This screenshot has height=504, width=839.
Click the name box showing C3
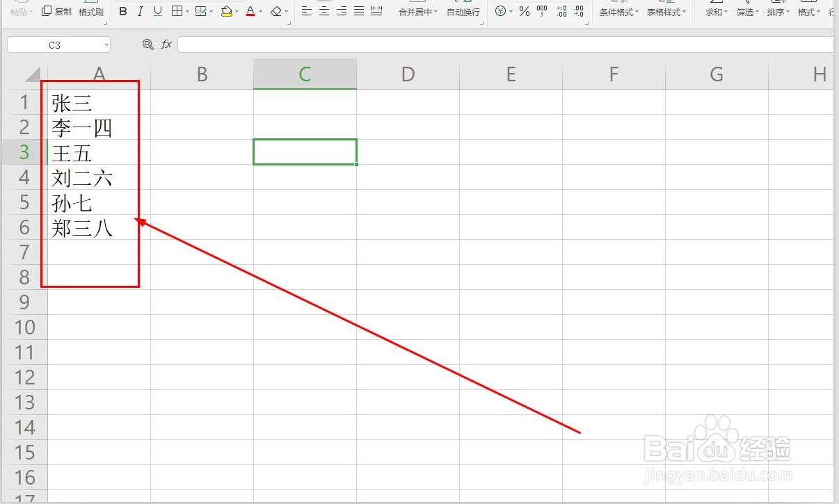54,44
